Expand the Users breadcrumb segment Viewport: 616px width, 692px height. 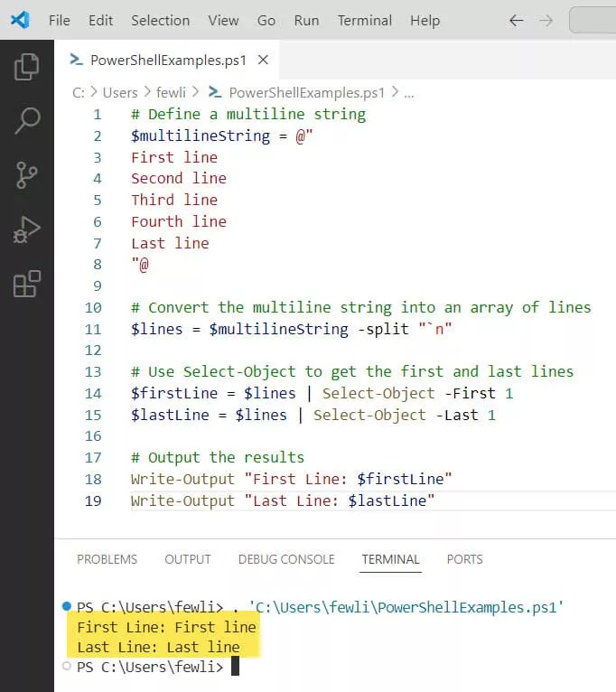click(119, 92)
